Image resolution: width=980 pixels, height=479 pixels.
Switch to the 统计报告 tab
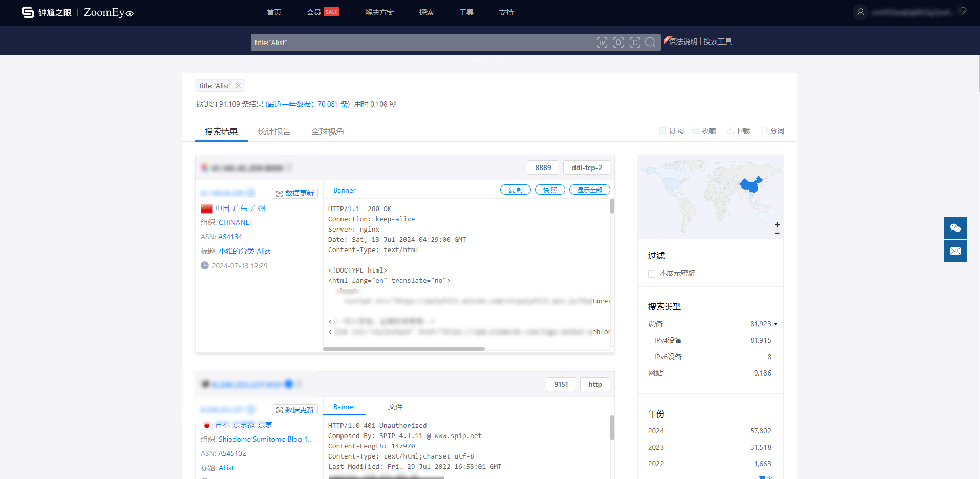point(274,132)
